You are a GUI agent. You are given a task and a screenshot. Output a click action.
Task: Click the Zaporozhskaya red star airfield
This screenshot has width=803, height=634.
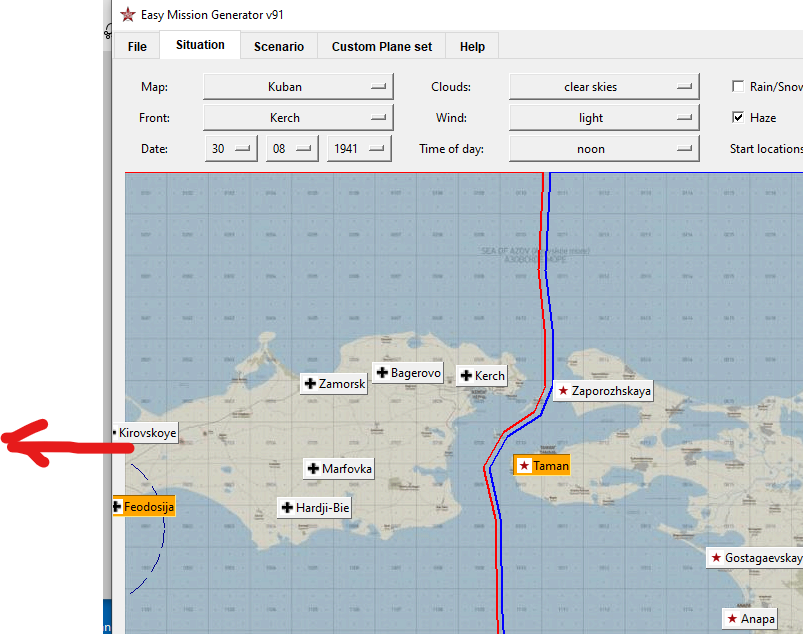coord(603,391)
